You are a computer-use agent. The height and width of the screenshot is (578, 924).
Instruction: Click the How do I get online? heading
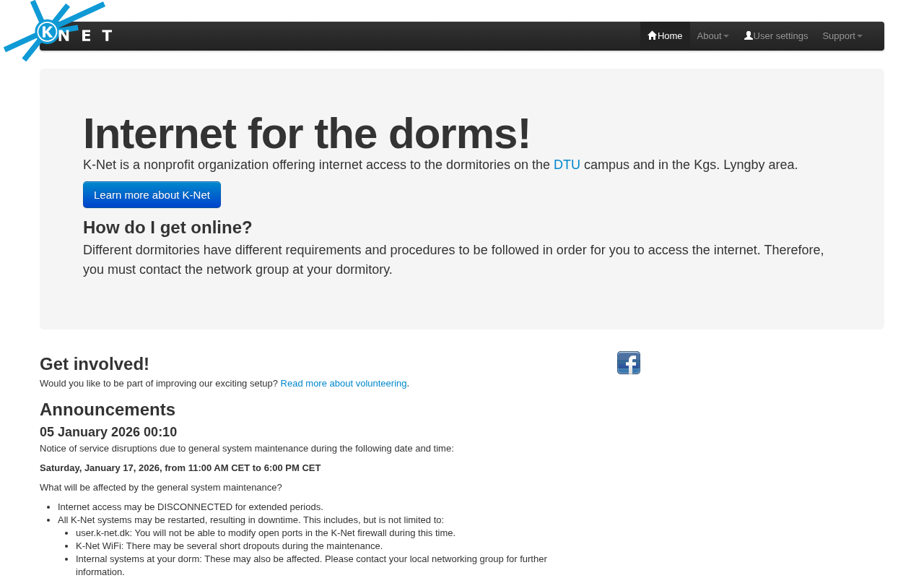click(167, 228)
